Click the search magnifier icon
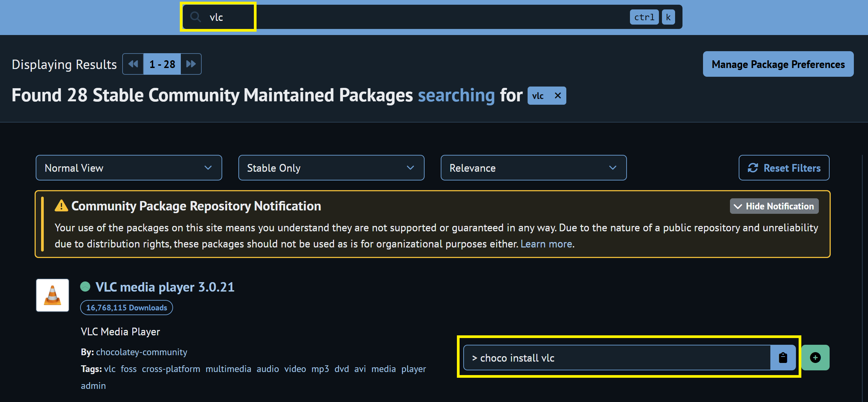Image resolution: width=868 pixels, height=402 pixels. point(195,16)
